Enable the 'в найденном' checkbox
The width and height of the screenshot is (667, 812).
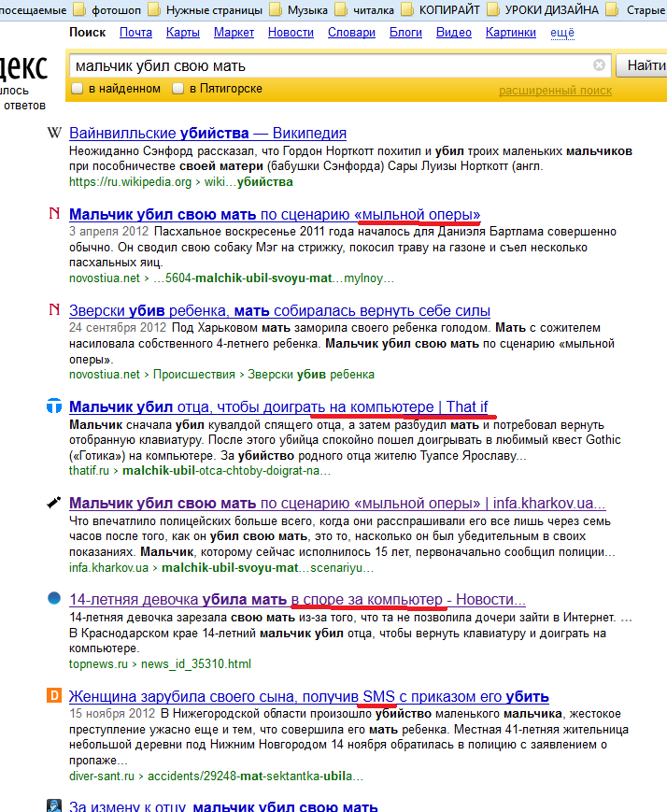(78, 89)
